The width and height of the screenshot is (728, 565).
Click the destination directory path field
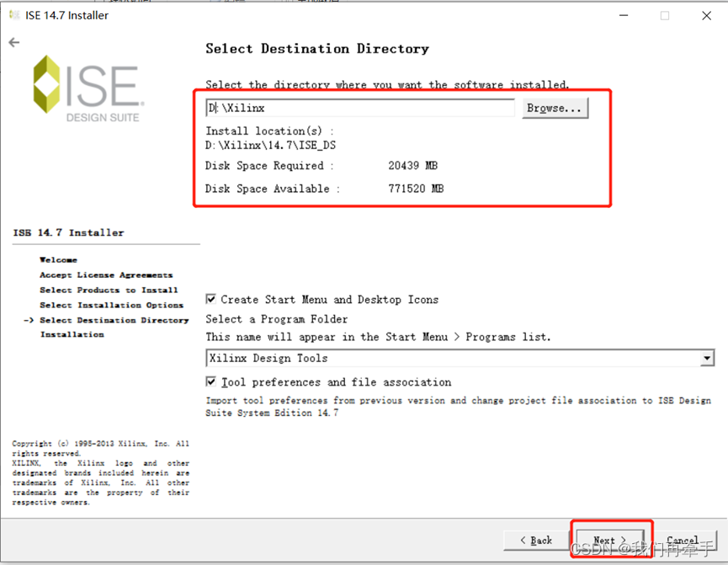[360, 108]
